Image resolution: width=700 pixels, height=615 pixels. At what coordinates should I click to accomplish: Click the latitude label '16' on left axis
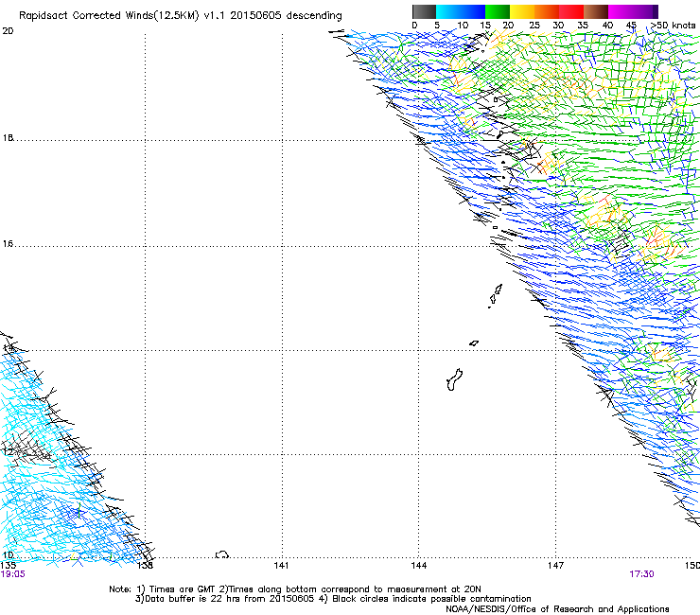coord(8,244)
